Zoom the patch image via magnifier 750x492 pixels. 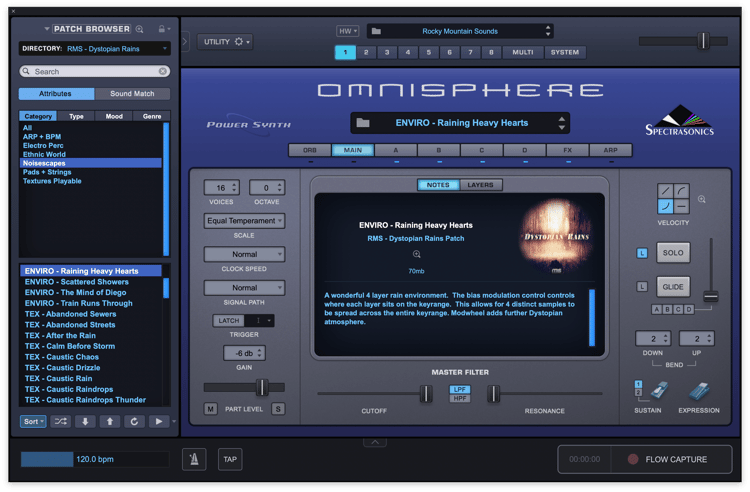(417, 254)
